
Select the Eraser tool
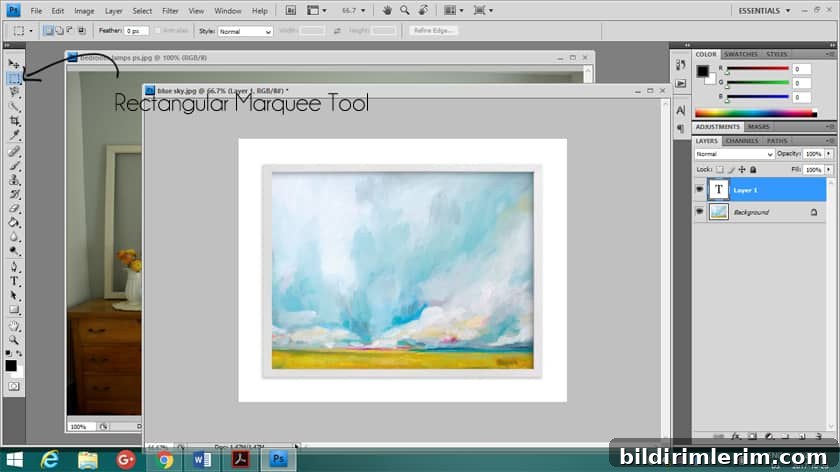pyautogui.click(x=13, y=208)
